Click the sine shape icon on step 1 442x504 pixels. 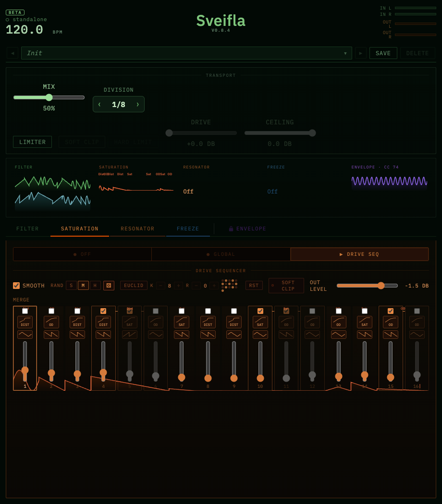(25, 335)
